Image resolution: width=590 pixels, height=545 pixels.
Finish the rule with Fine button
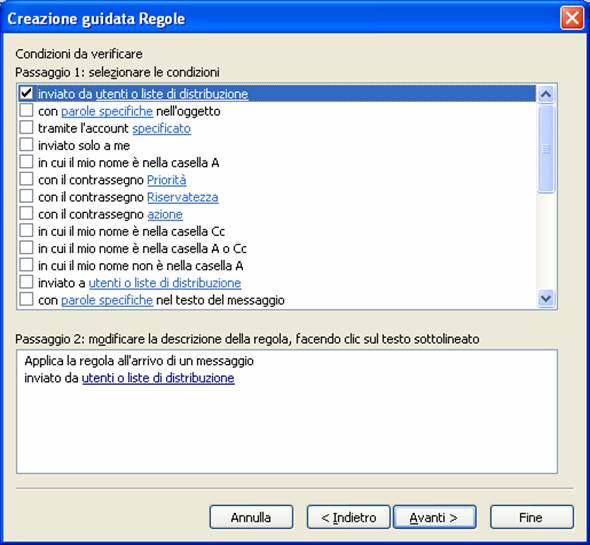coord(532,517)
